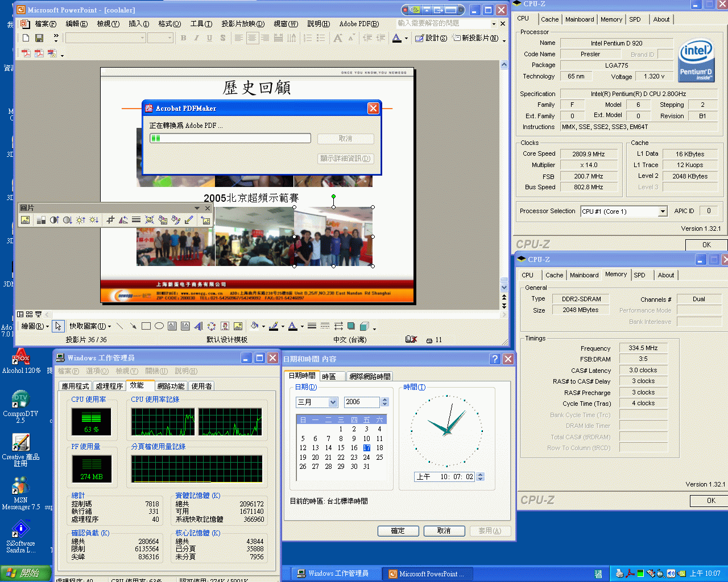Select day 24 in the calendar grid
Screen dimensions: 728x582
[x=367, y=457]
